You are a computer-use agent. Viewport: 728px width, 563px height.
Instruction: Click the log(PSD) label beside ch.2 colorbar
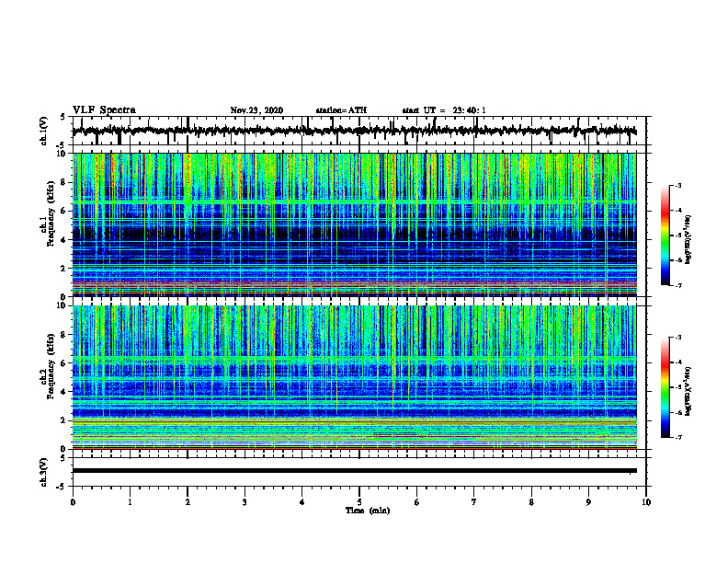[688, 390]
